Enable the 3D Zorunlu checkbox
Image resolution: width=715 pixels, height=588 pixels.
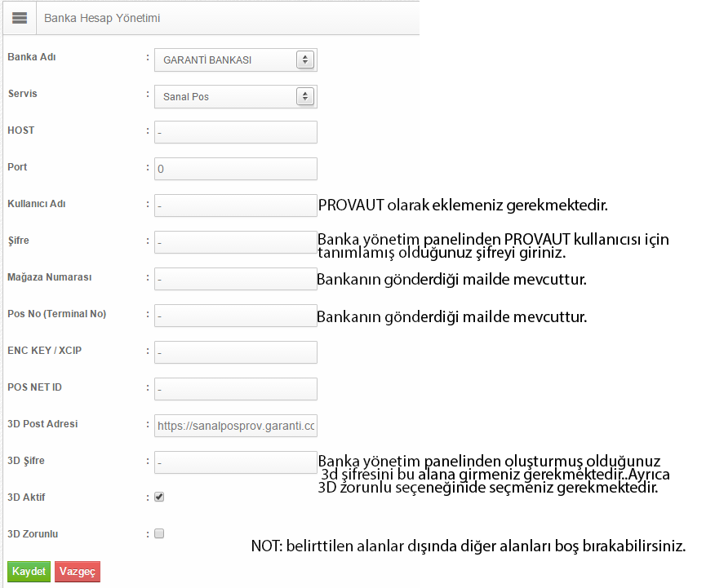click(x=159, y=534)
